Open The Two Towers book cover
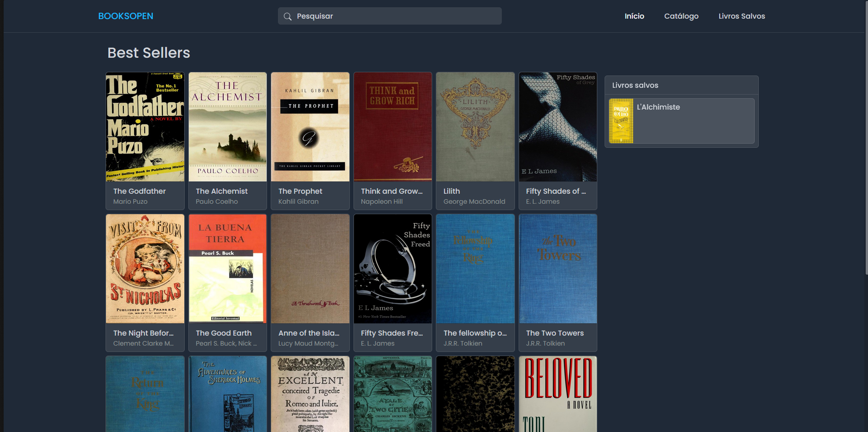Viewport: 868px width, 432px height. (558, 269)
